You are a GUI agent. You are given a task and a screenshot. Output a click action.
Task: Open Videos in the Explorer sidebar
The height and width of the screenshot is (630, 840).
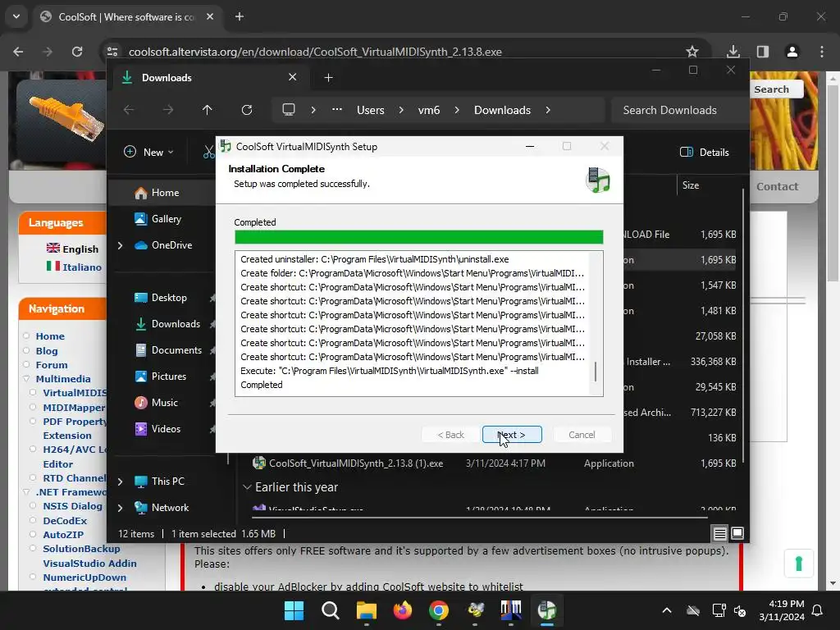coord(166,428)
